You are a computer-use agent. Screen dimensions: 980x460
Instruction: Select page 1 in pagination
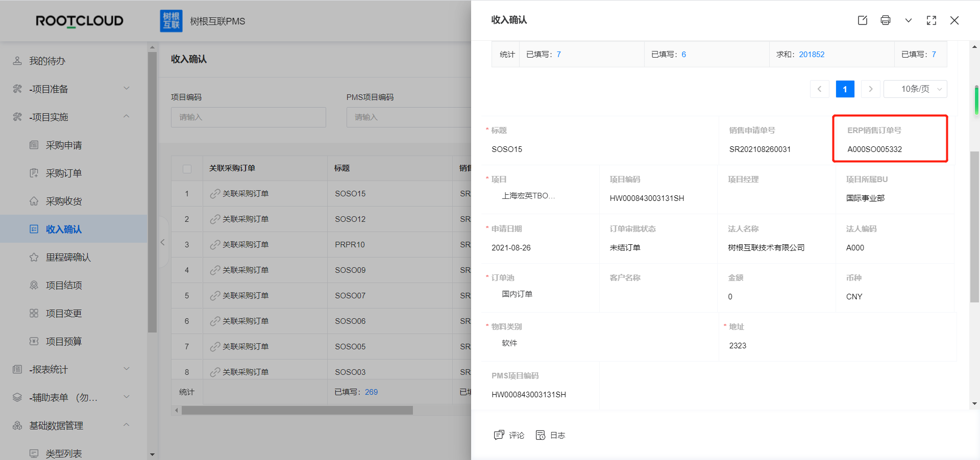[x=845, y=89]
